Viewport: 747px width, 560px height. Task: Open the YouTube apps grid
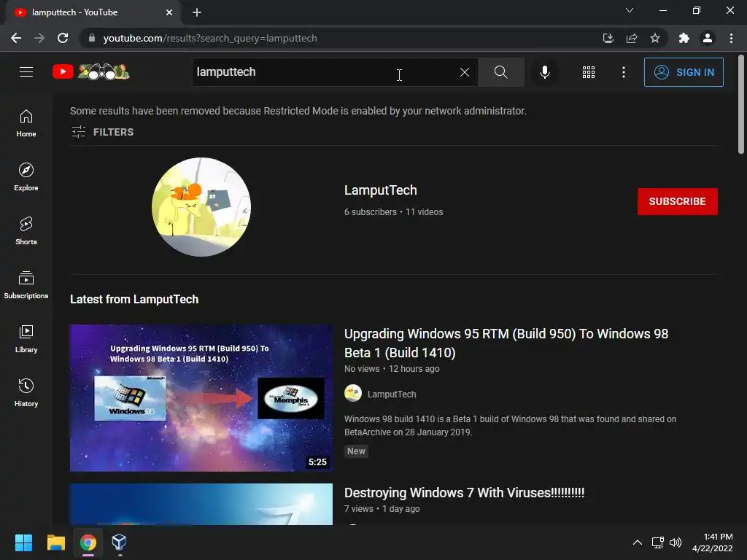tap(589, 72)
